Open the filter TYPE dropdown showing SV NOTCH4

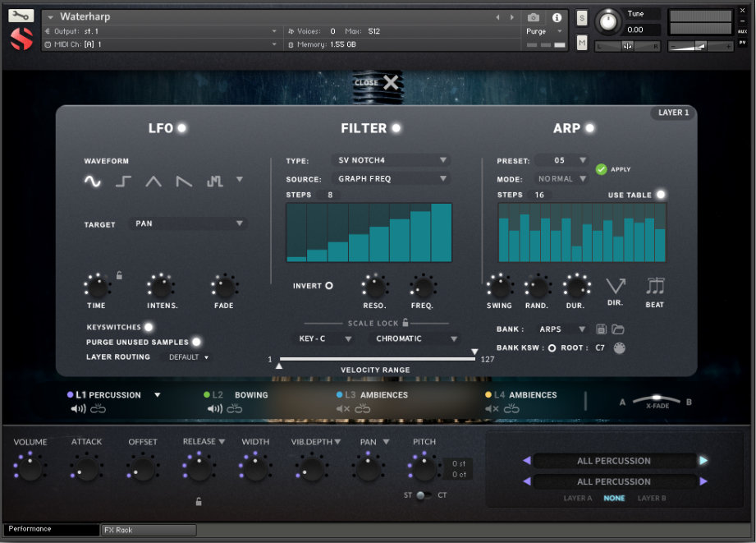390,160
